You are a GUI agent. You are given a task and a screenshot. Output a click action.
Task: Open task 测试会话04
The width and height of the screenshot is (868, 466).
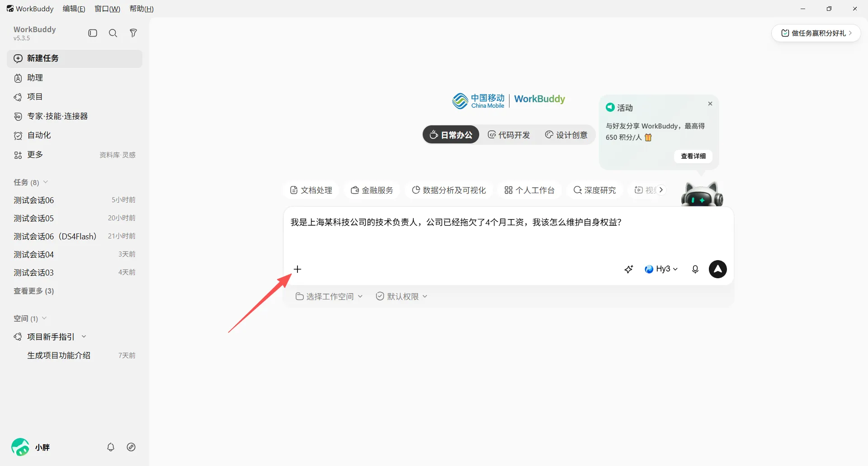75,254
